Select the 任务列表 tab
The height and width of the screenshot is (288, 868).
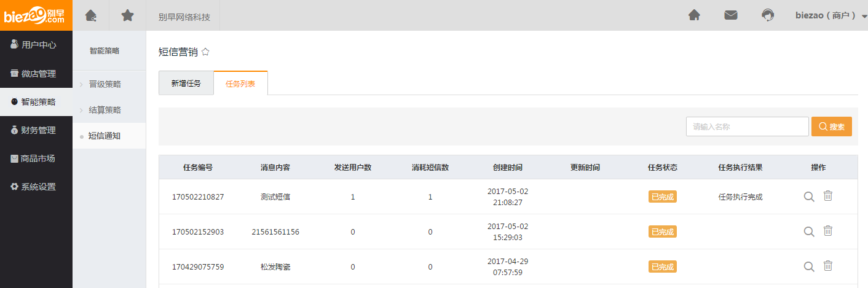coord(240,84)
